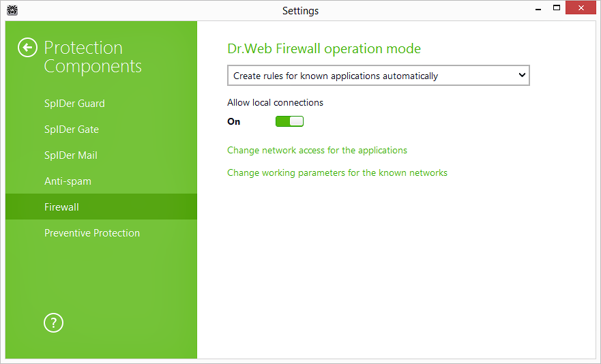The image size is (601, 364).
Task: Open the Firewall operation mode dropdown
Action: 378,76
